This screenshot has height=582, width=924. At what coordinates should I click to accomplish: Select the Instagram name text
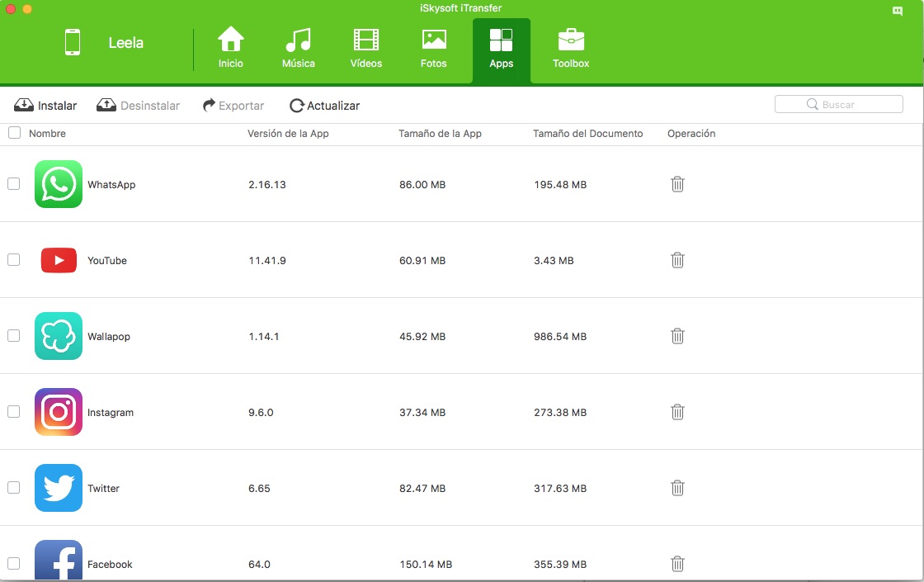111,413
